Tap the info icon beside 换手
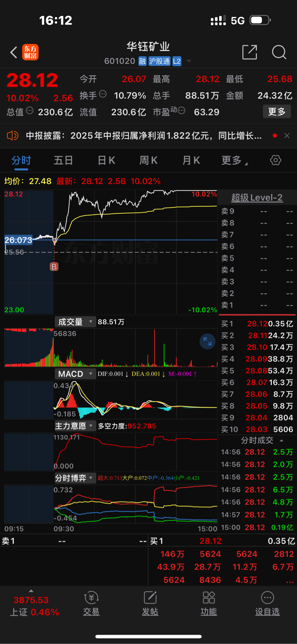The height and width of the screenshot is (644, 297). [103, 94]
